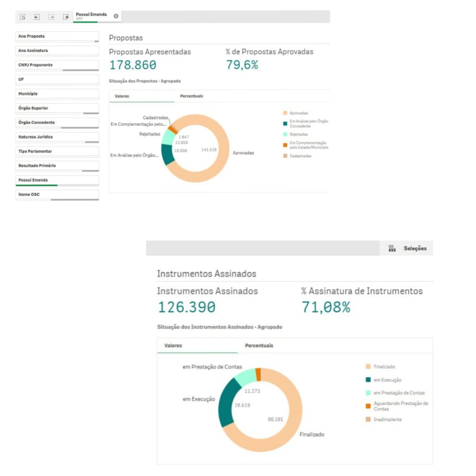Click the Aprovadas legend color square
Viewport: 476px width, 476px height.
click(284, 113)
